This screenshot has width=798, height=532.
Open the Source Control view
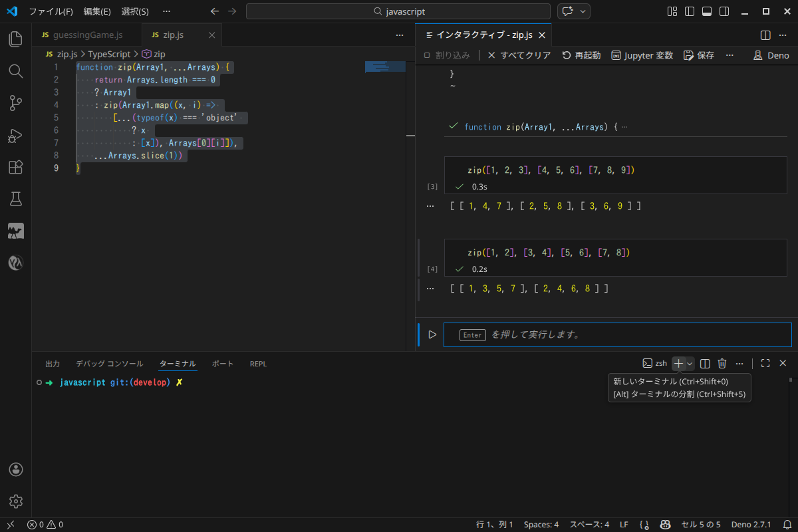(x=16, y=103)
